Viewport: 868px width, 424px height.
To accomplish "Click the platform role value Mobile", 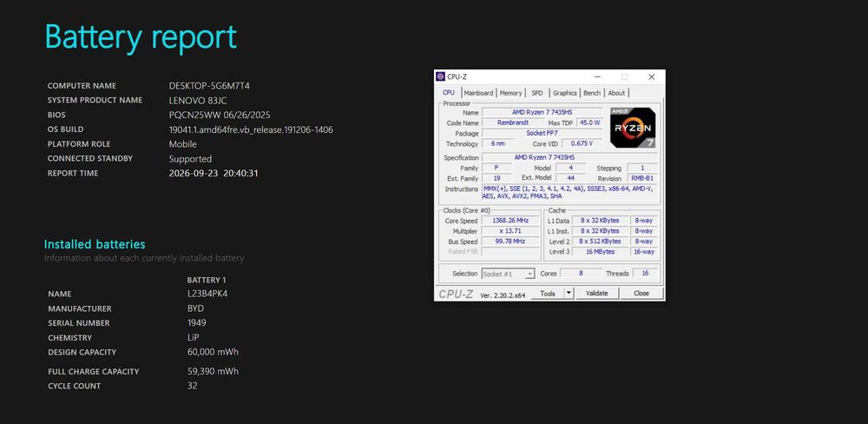I will coord(182,144).
